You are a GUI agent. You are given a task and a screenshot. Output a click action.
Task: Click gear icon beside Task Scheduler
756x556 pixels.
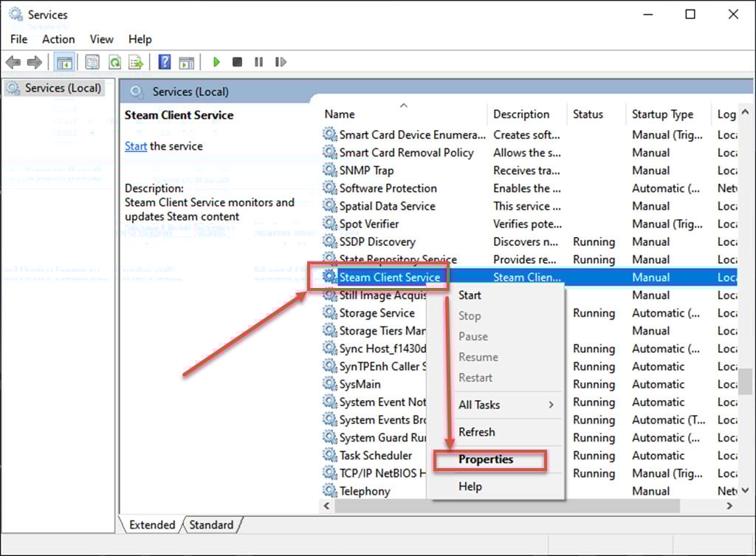(x=330, y=456)
